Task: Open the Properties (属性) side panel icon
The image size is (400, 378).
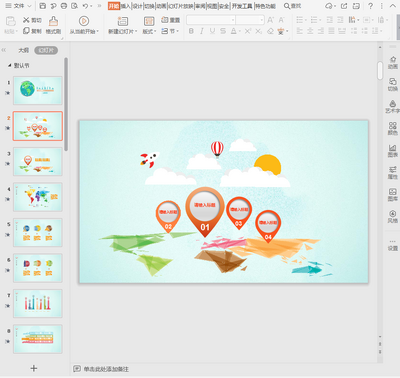Action: tap(393, 172)
